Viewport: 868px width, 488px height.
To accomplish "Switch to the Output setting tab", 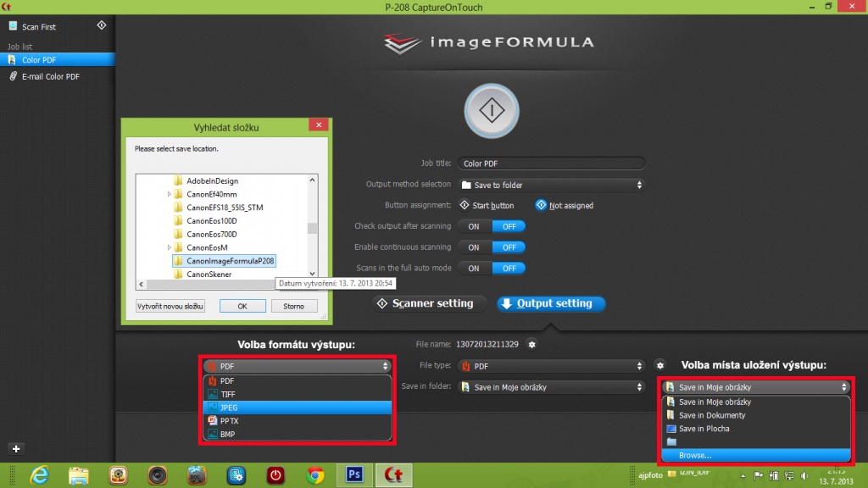I will tap(551, 303).
